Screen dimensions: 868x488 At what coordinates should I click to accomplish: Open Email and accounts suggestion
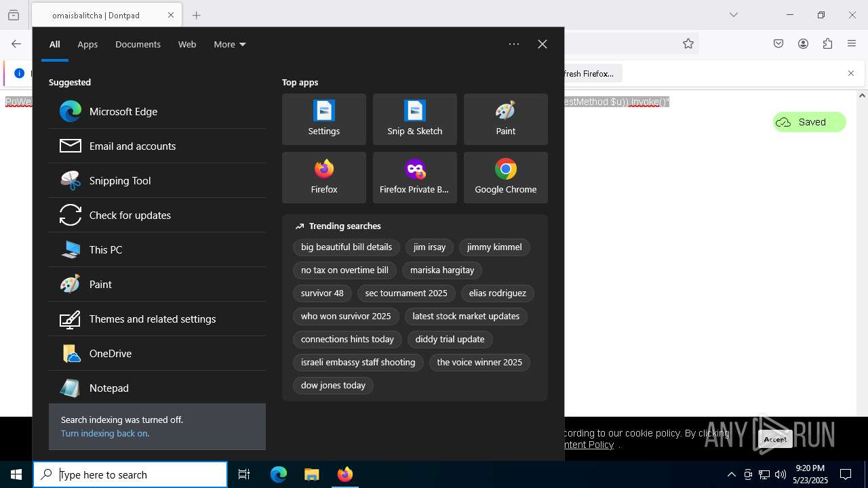coord(157,146)
